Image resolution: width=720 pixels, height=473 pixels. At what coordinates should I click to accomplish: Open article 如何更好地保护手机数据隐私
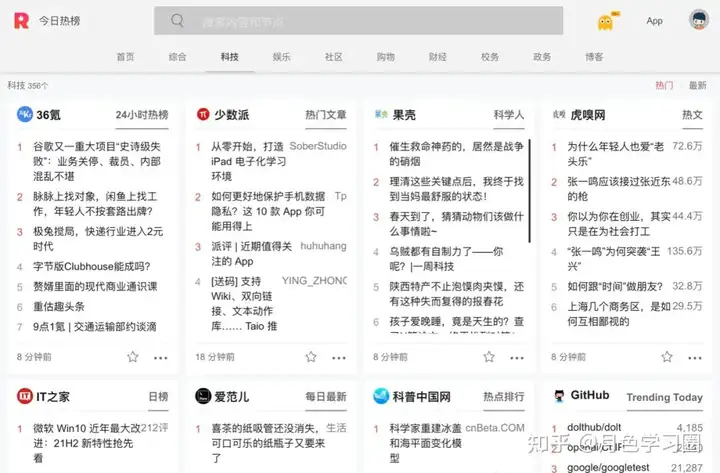268,211
